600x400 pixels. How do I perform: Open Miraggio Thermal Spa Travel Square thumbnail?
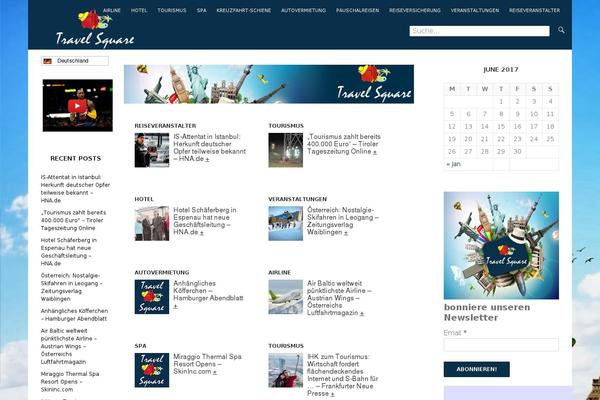[152, 370]
